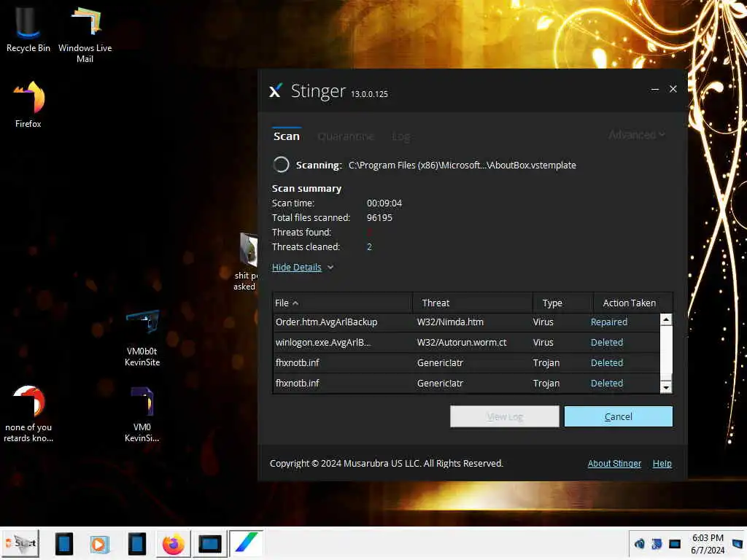This screenshot has width=747, height=560.
Task: Open the monitor-shaped taskbar program
Action: click(209, 544)
